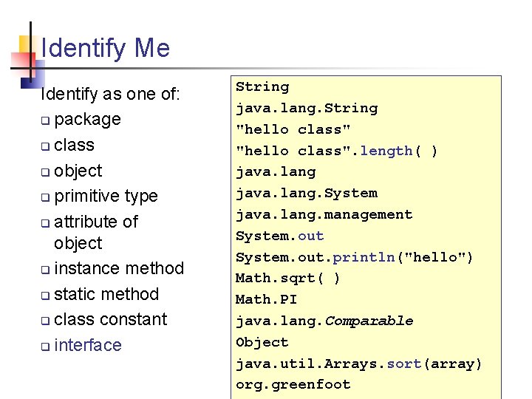This screenshot has height=399, width=532.
Task: Click the java.lang.management line
Action: 324,214
